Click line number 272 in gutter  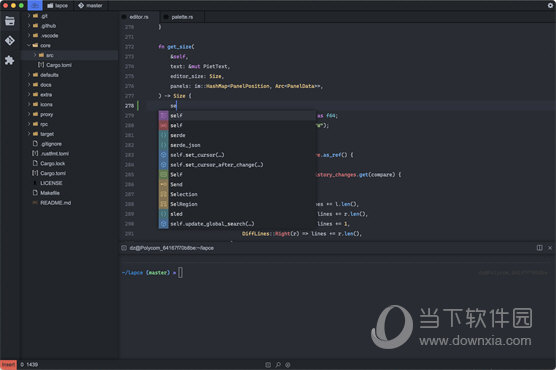(x=129, y=47)
